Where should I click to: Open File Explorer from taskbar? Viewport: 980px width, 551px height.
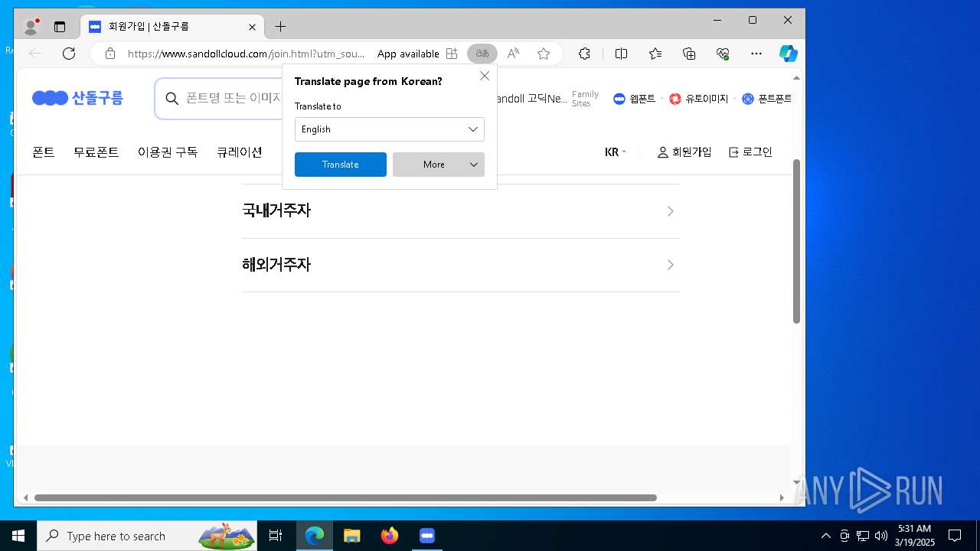[x=351, y=536]
